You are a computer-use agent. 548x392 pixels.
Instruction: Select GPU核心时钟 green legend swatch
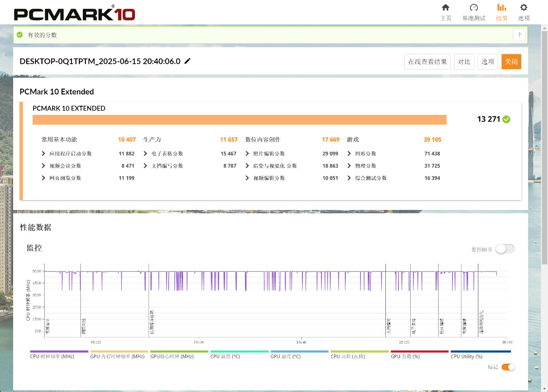[179, 352]
